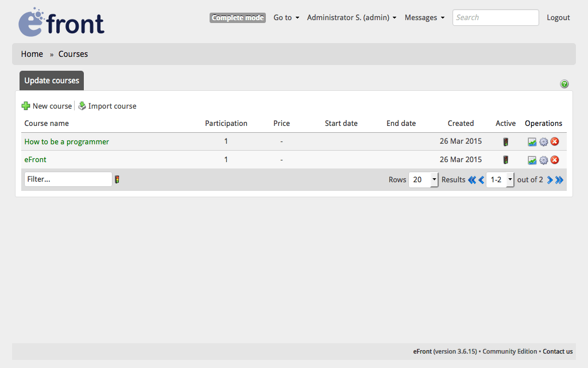Open the Rows count dropdown
This screenshot has height=368, width=588.
(423, 179)
